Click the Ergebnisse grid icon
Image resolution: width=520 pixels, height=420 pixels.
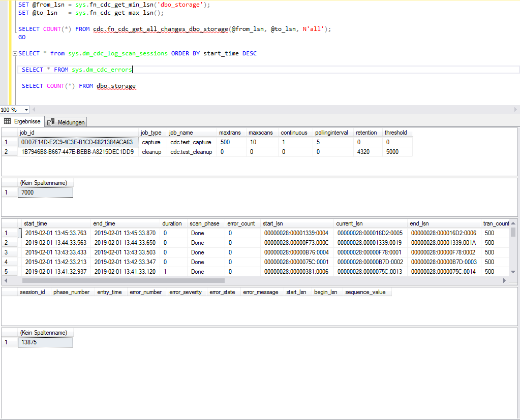pos(7,121)
